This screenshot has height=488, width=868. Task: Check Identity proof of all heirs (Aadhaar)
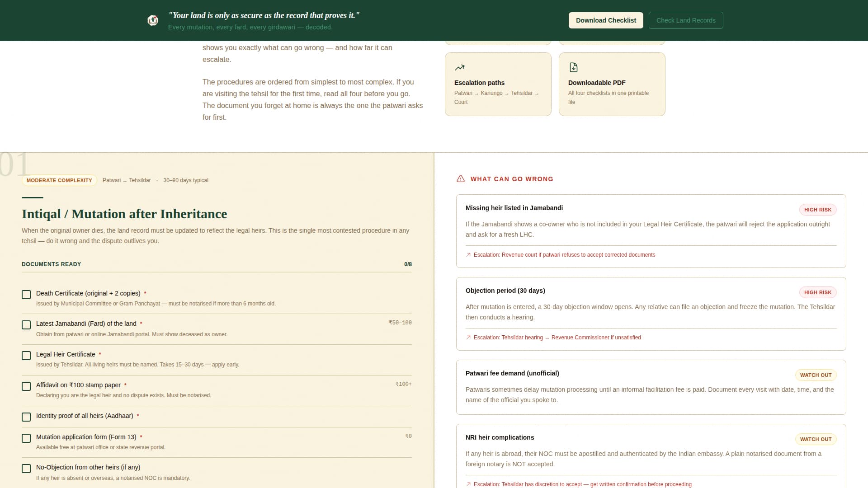[x=26, y=417]
